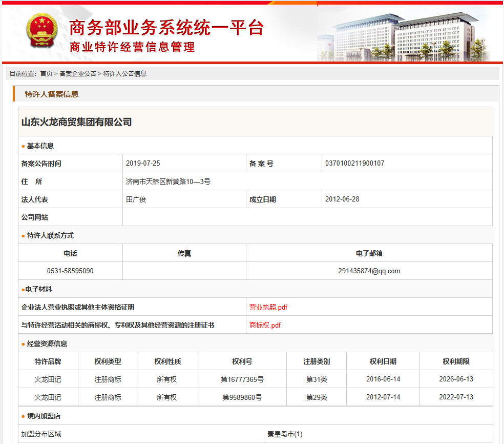Image resolution: width=504 pixels, height=444 pixels.
Task: Click the 公司网站 row label
Action: point(35,217)
